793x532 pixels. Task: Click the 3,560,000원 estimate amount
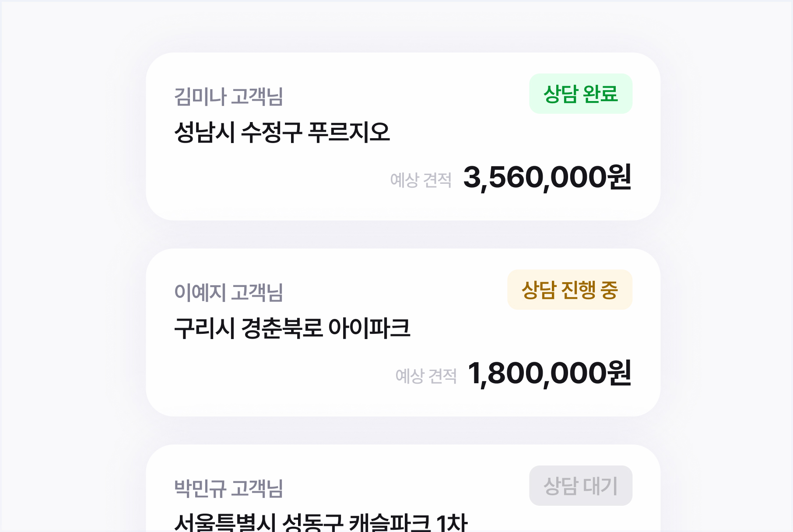click(547, 178)
